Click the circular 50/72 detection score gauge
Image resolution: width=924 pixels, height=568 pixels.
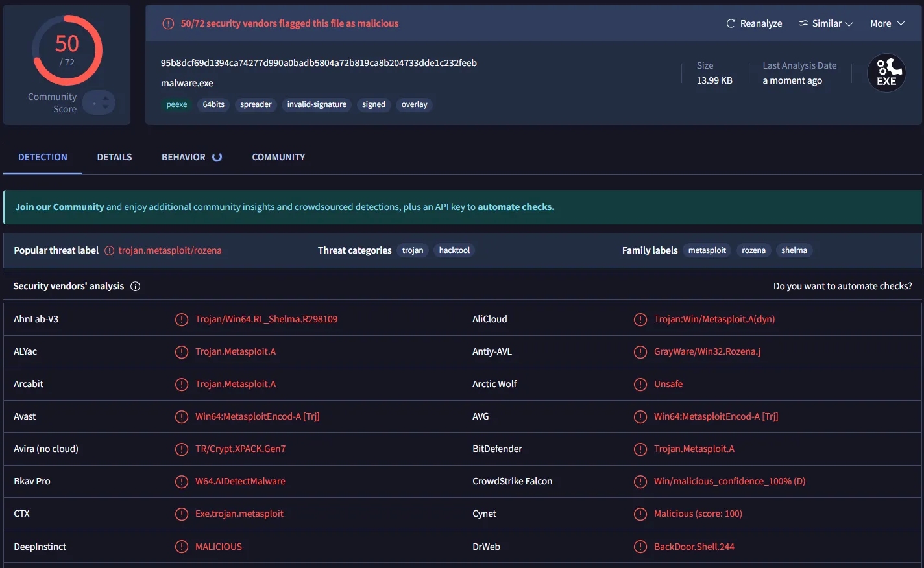[x=67, y=51]
